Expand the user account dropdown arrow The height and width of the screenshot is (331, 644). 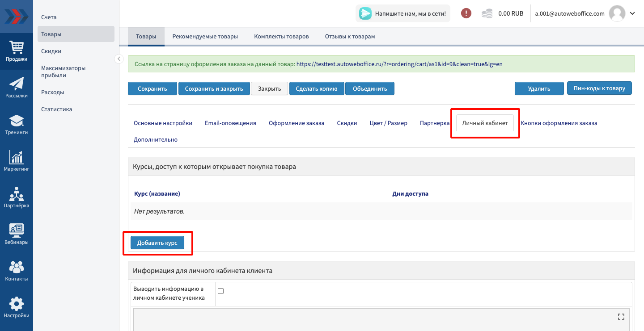point(632,13)
